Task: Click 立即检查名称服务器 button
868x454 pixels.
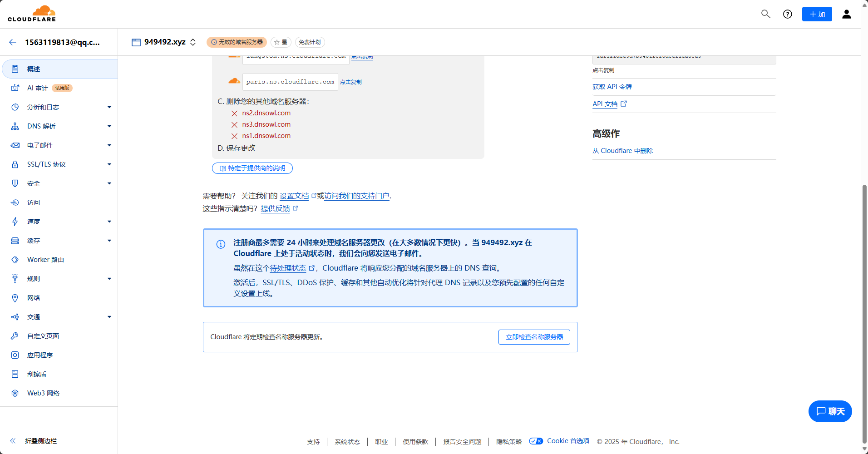Action: tap(534, 337)
